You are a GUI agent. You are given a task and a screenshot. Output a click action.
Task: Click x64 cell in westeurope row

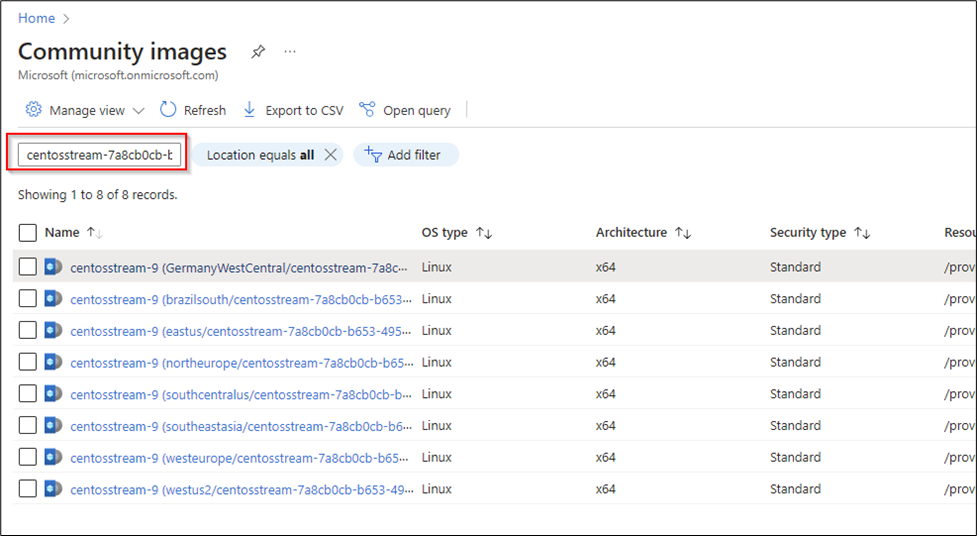606,458
